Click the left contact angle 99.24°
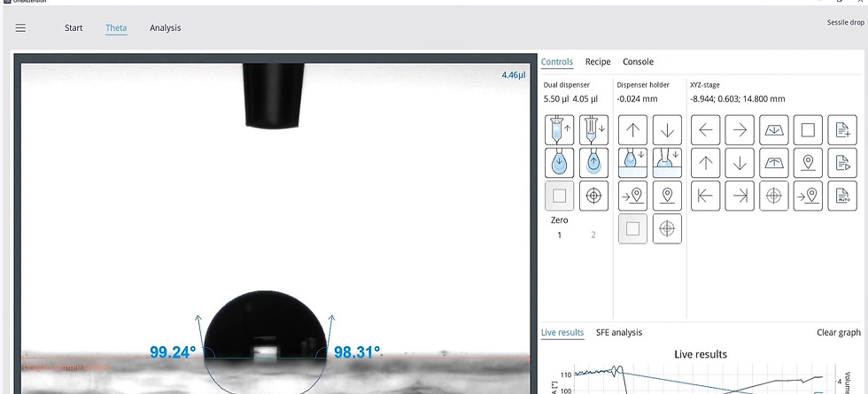 [x=173, y=352]
